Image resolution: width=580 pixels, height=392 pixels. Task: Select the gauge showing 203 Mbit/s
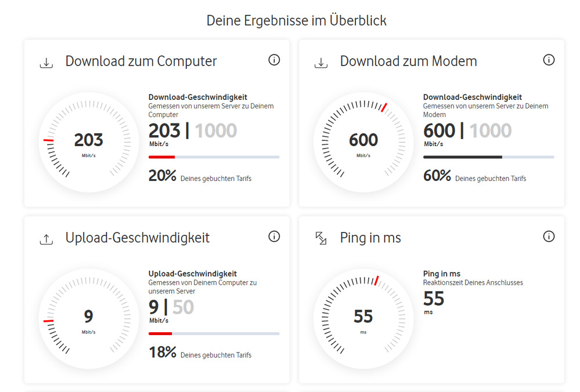89,141
